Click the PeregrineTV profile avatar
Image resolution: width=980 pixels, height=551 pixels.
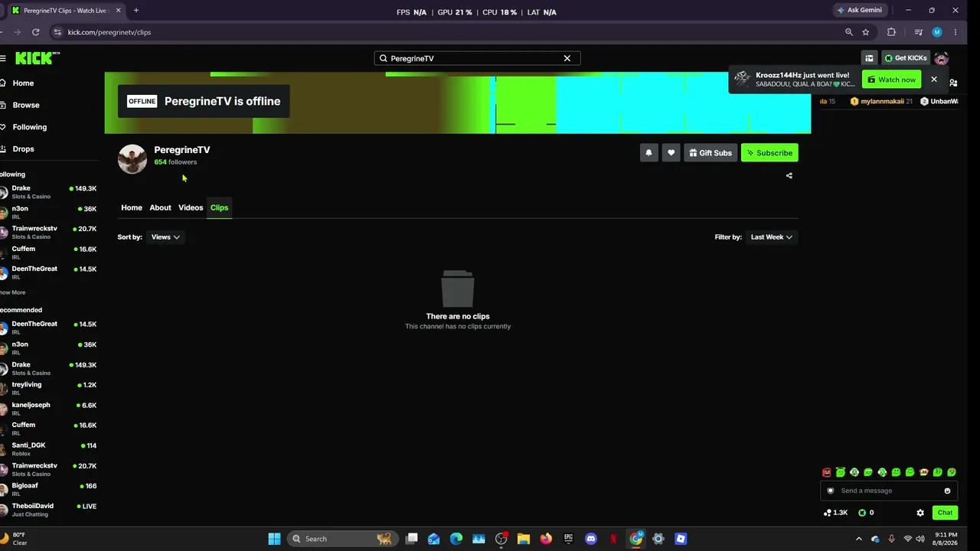tap(132, 159)
